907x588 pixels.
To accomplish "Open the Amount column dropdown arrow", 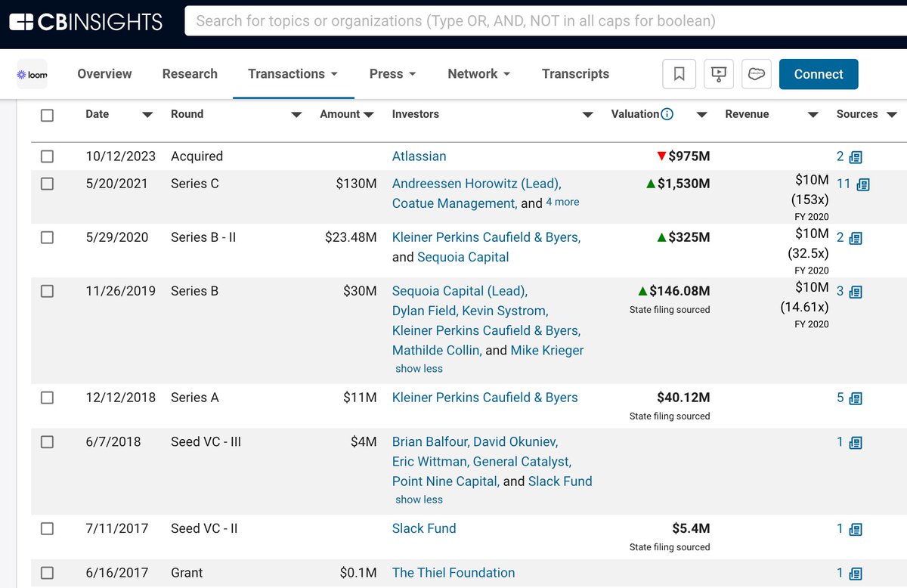I will [369, 115].
